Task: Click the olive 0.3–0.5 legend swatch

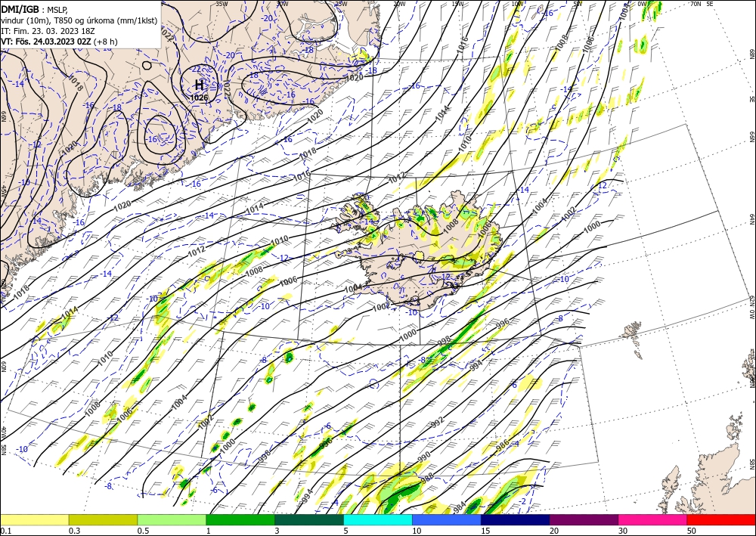Action: [x=103, y=519]
